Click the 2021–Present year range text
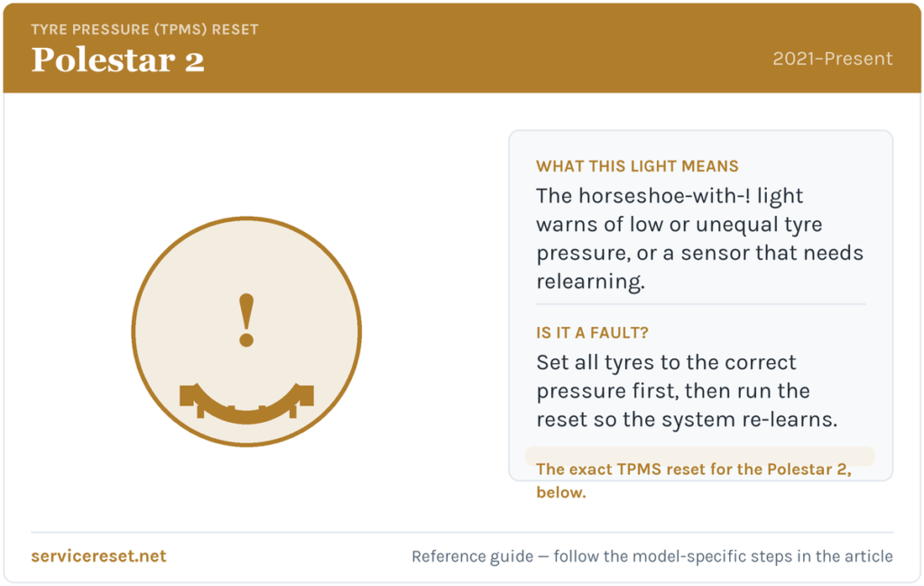 pos(833,59)
